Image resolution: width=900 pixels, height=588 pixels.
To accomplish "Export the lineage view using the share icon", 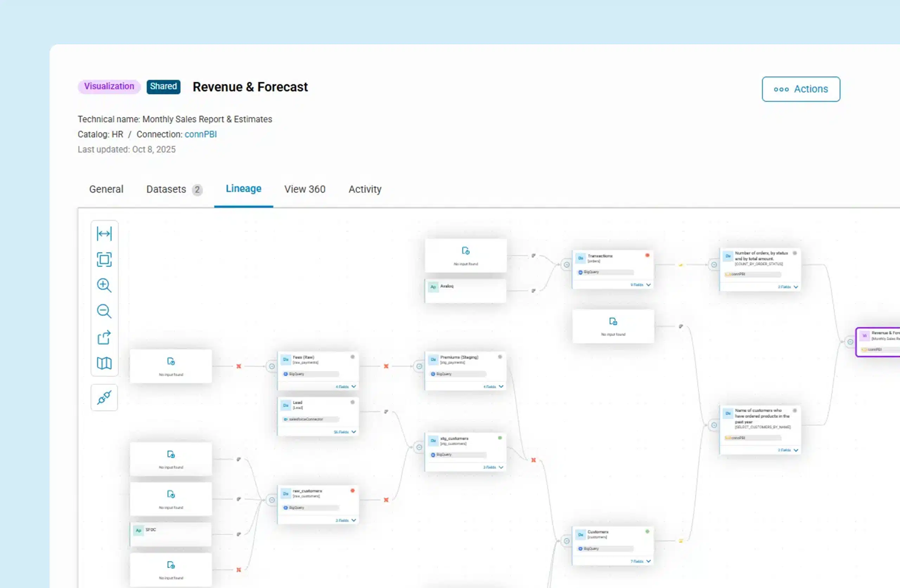I will pos(104,338).
